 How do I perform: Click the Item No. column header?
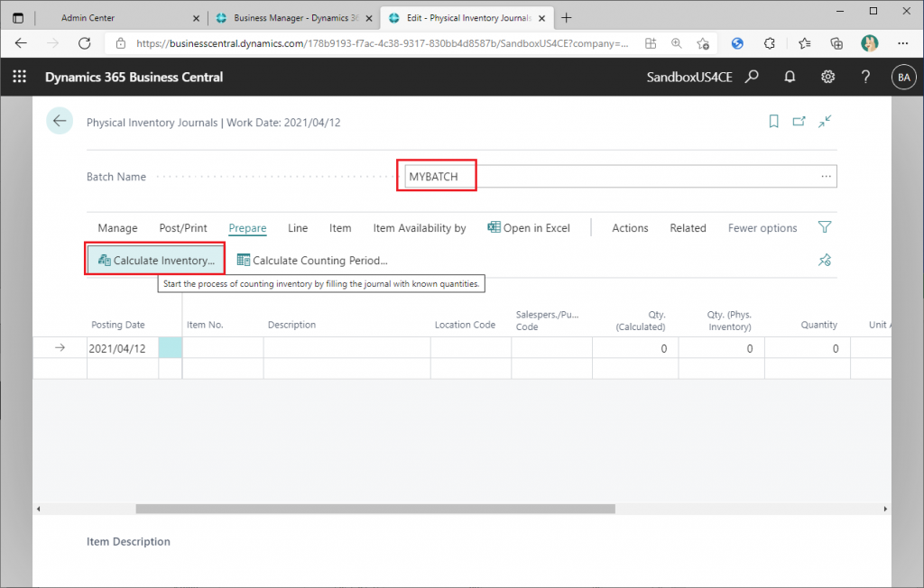tap(205, 325)
